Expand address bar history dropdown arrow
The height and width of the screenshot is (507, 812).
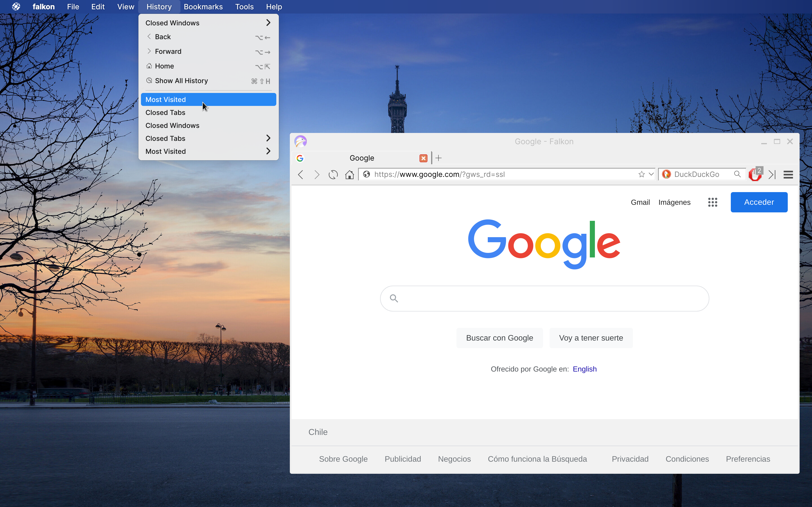coord(651,174)
